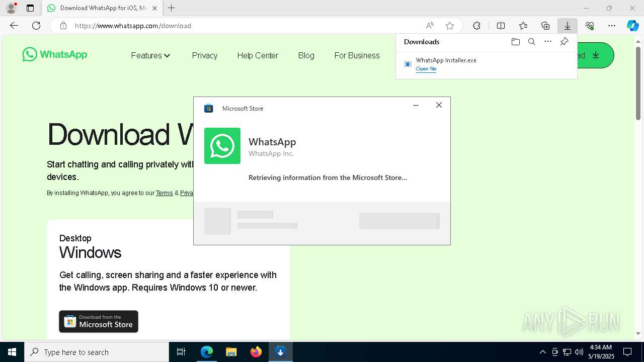Open the Extensions puzzle icon

tap(476, 26)
